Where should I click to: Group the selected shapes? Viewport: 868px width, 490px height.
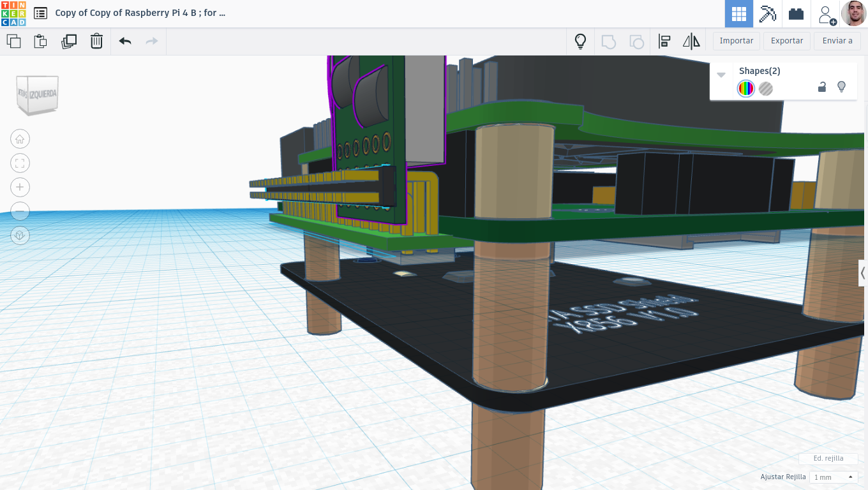[608, 41]
